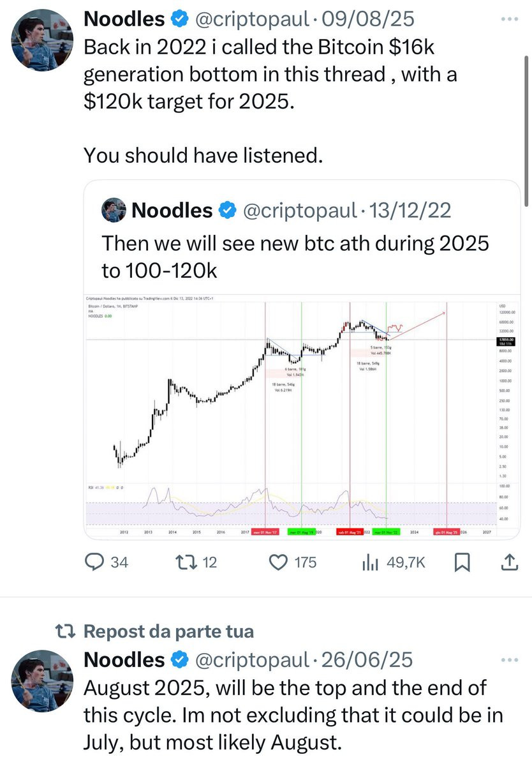Share the tweet via share icon
The image size is (532, 766).
509,562
